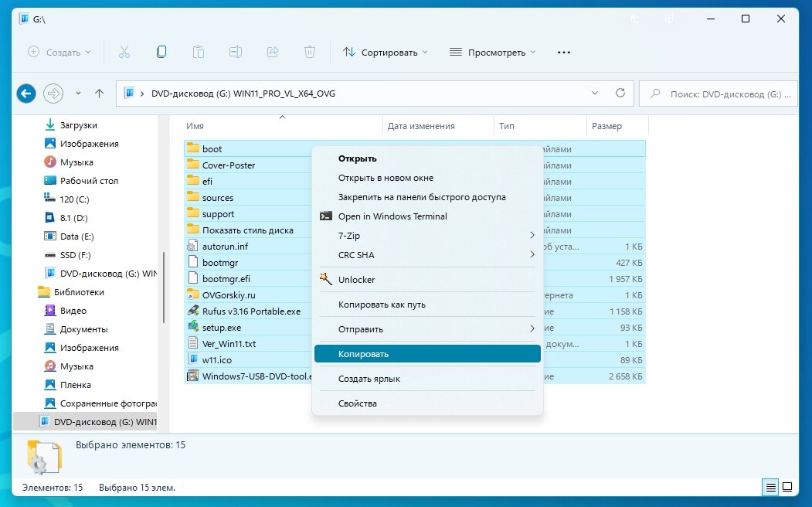This screenshot has width=812, height=507.
Task: Open drive 8.1 (D:) in sidebar
Action: [x=73, y=217]
